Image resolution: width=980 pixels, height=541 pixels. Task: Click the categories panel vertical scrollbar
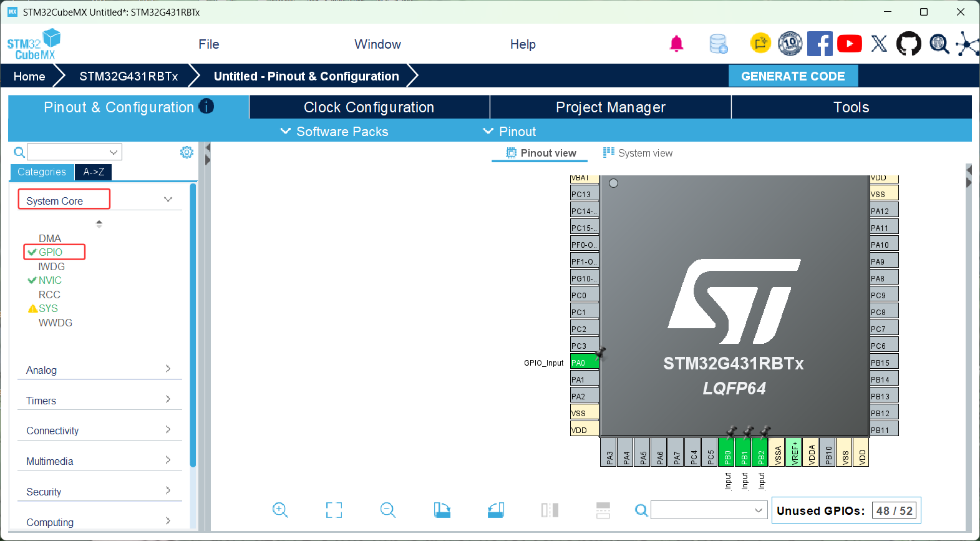click(x=193, y=324)
